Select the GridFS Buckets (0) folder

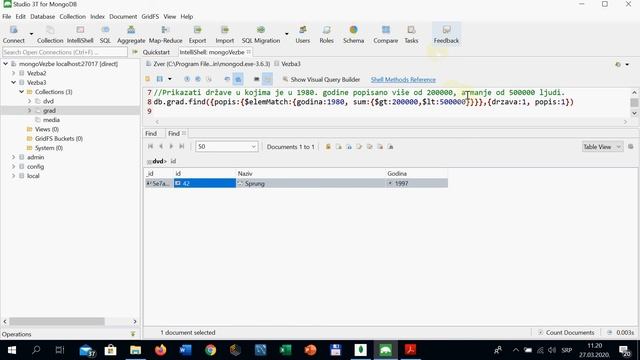tap(59, 139)
